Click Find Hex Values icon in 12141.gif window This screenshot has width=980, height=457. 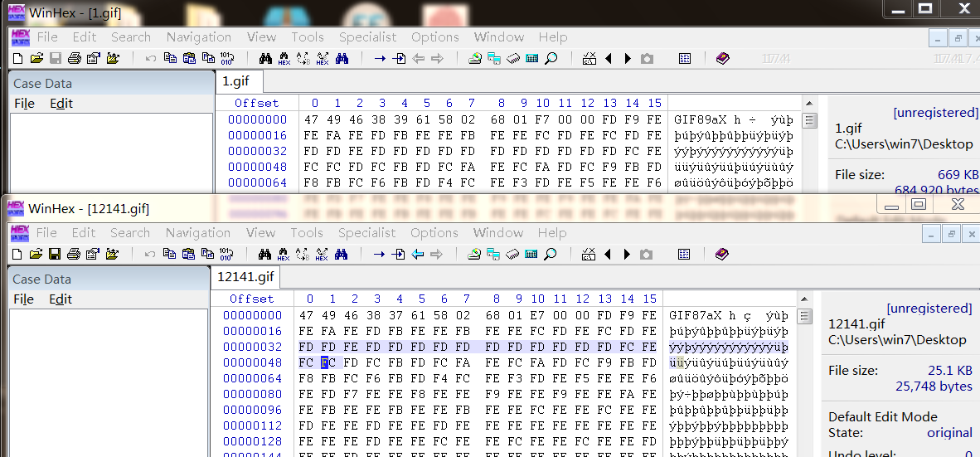pos(284,254)
